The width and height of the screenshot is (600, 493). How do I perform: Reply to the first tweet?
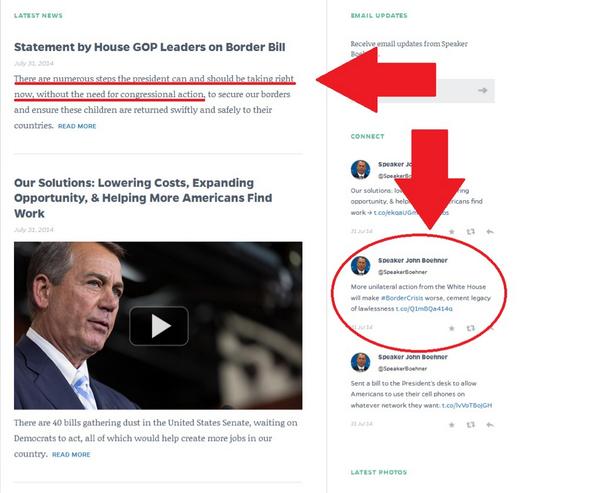coord(490,232)
